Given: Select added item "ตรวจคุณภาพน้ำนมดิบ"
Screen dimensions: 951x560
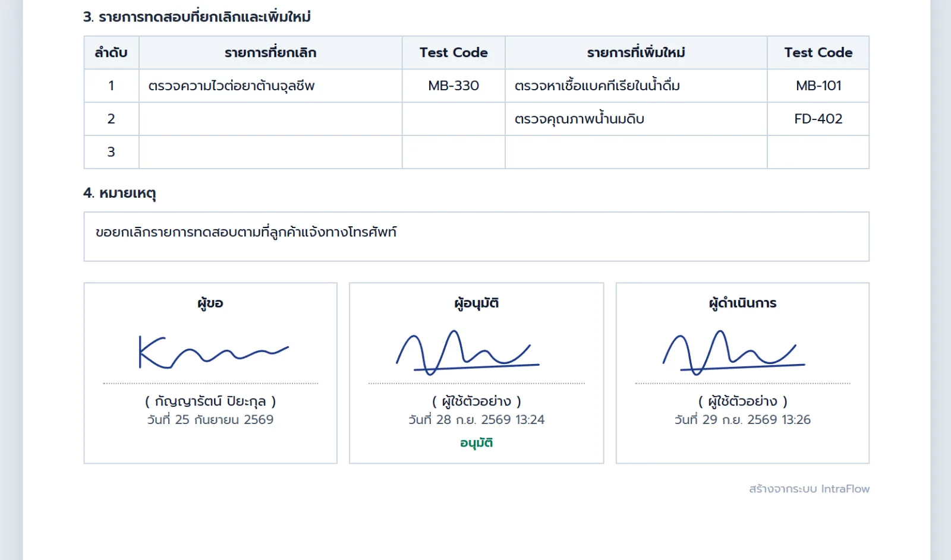Looking at the screenshot, I should pyautogui.click(x=579, y=119).
